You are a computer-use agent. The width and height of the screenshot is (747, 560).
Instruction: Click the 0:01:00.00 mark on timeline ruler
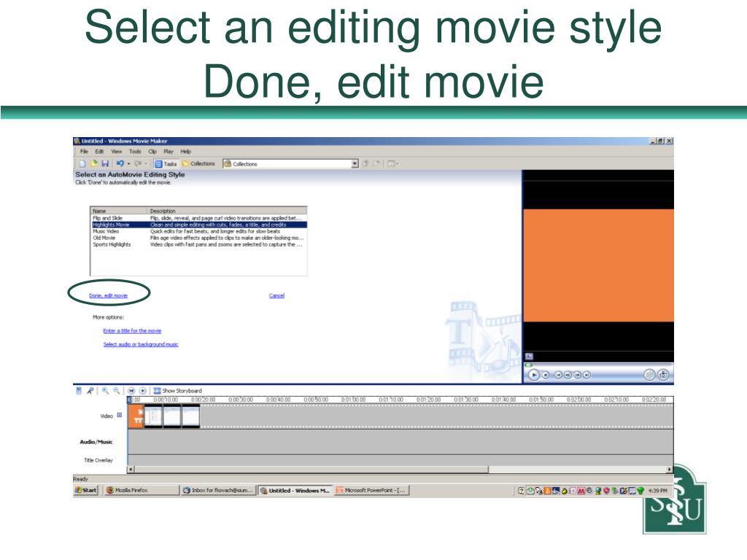(353, 400)
